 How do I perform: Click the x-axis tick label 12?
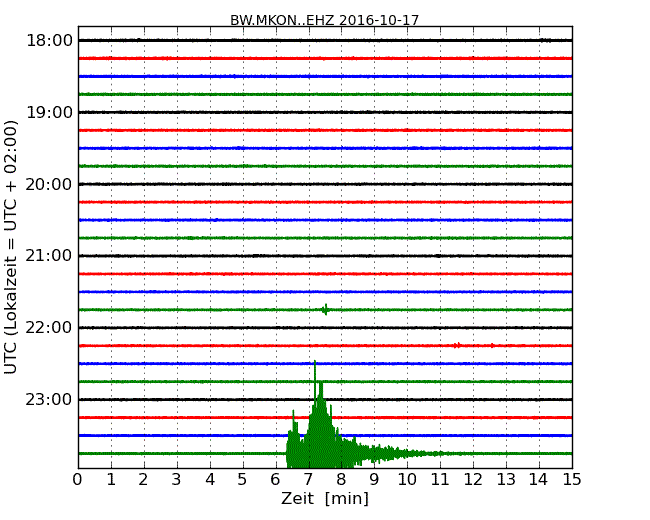click(473, 480)
